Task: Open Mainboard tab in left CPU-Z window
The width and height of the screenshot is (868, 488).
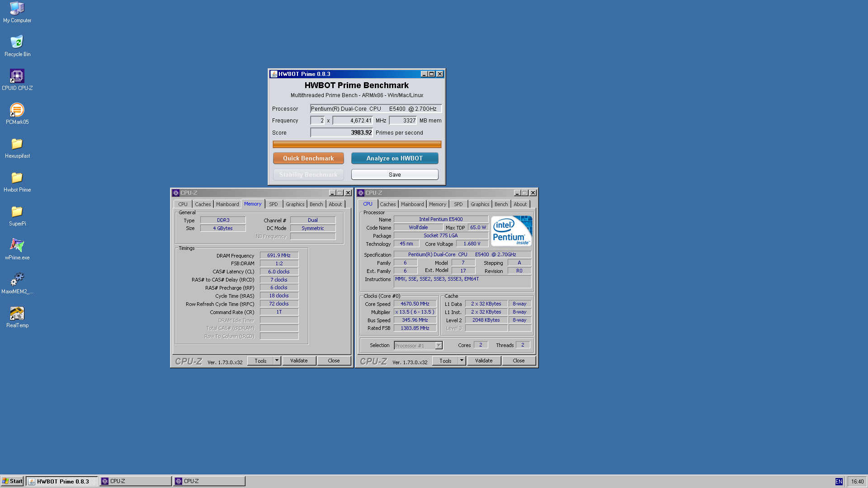Action: (227, 204)
